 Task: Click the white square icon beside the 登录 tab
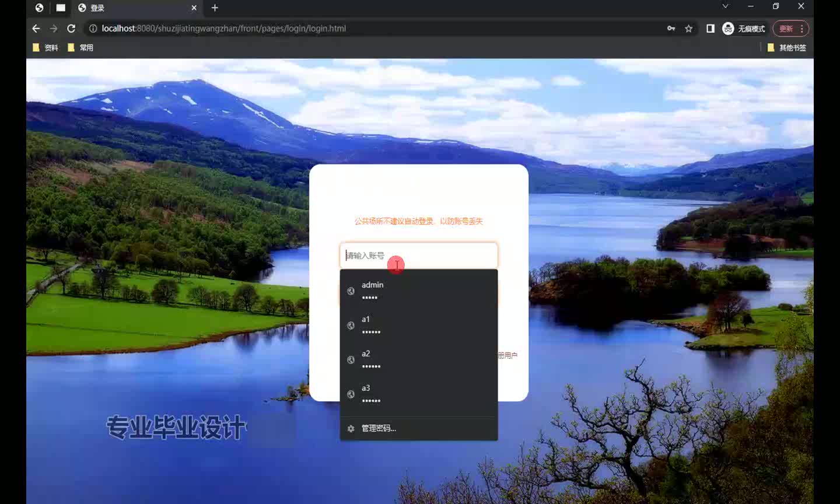pyautogui.click(x=61, y=8)
